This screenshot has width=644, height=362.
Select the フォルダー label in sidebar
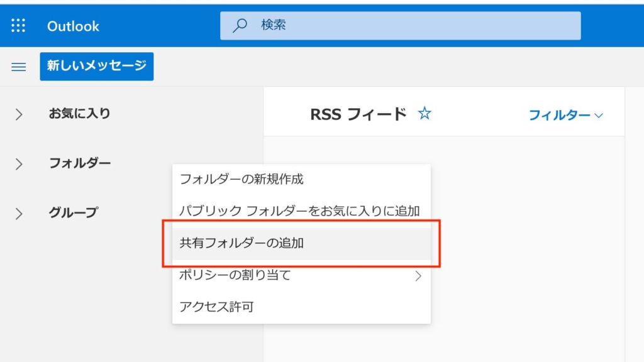pos(80,163)
